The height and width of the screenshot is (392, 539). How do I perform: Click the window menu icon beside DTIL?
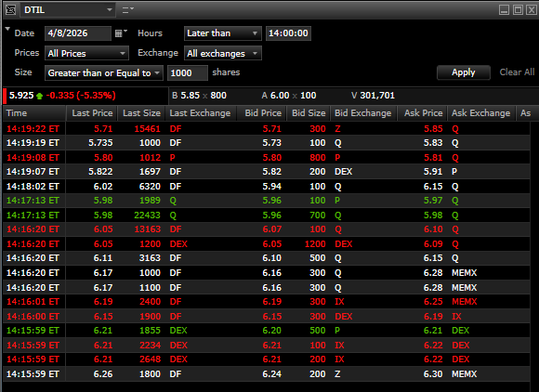pyautogui.click(x=10, y=10)
